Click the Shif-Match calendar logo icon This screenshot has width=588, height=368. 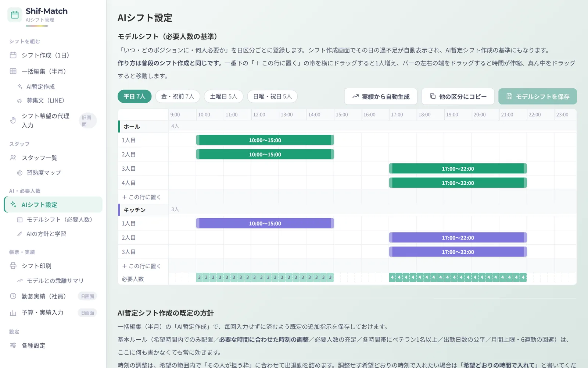(x=15, y=15)
